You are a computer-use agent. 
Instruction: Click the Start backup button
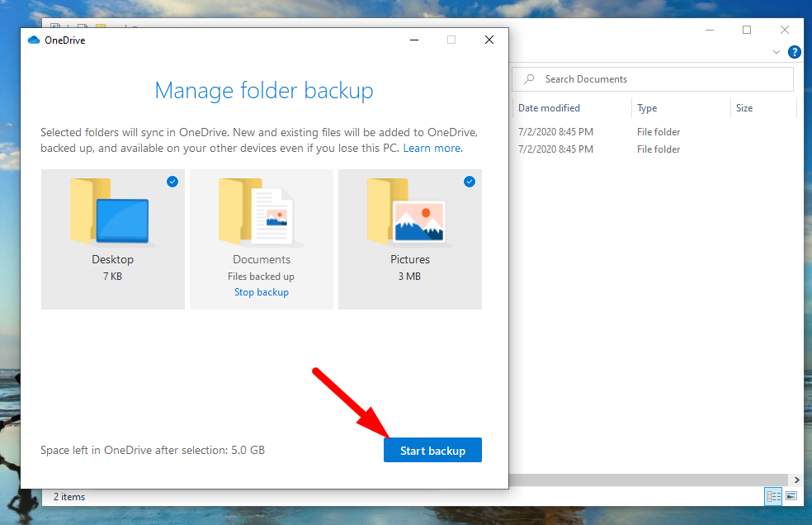click(x=432, y=450)
